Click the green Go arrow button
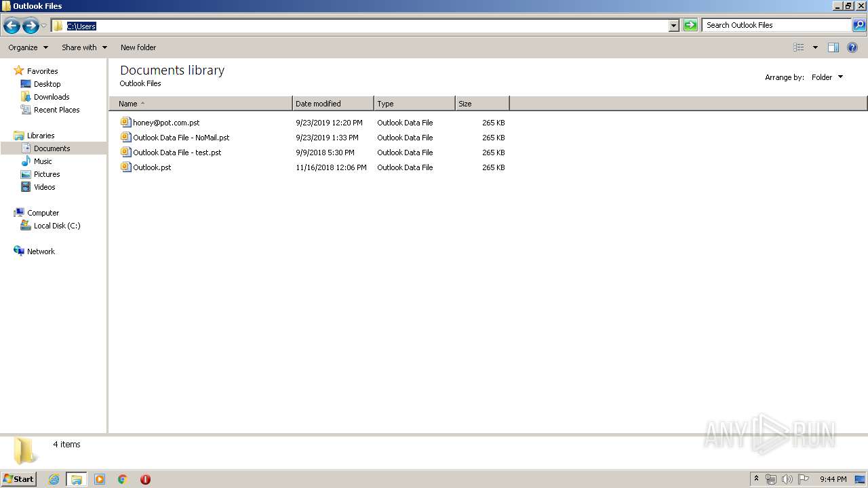The image size is (868, 488). [x=690, y=25]
